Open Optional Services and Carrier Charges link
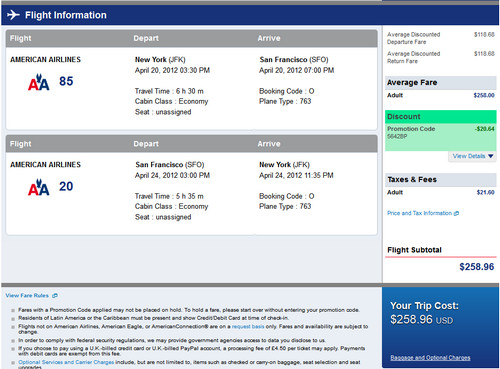This screenshot has height=369, width=500. point(66,362)
